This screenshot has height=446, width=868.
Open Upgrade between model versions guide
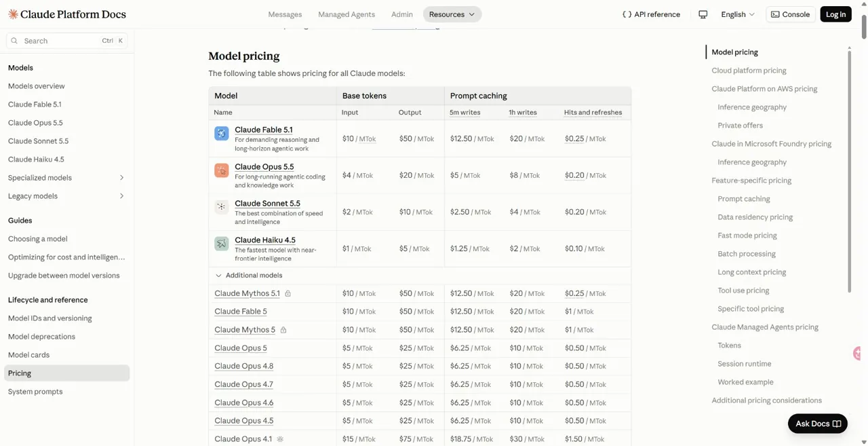pyautogui.click(x=64, y=276)
